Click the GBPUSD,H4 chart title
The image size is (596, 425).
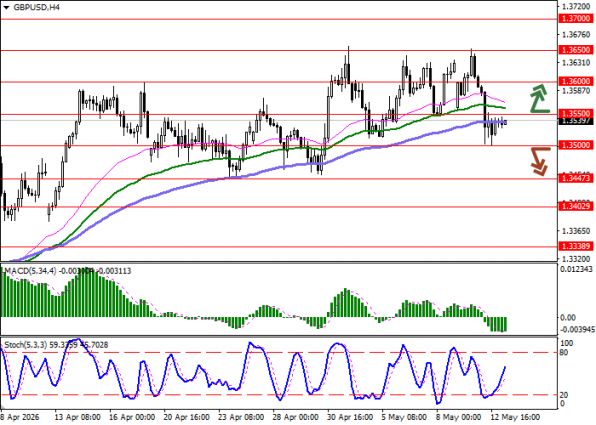pyautogui.click(x=36, y=7)
